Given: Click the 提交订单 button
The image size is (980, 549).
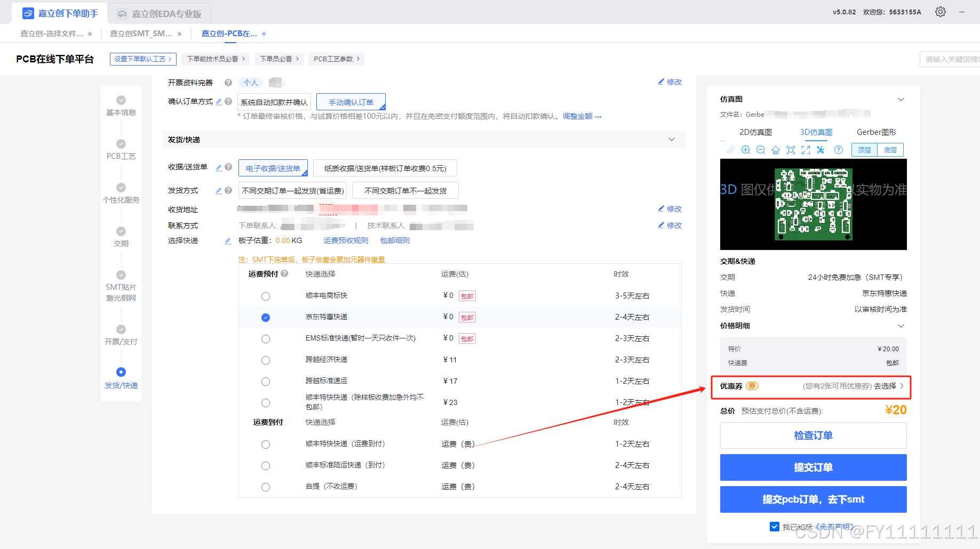Looking at the screenshot, I should coord(813,467).
